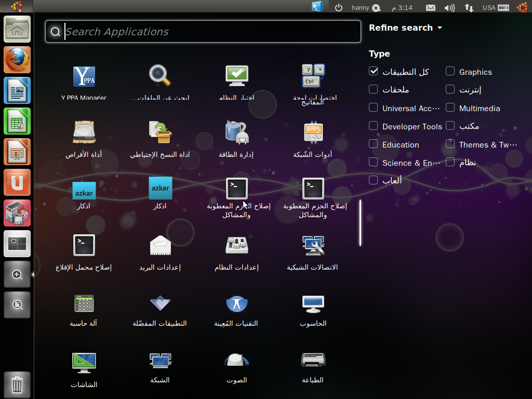The image size is (532, 399).
Task: Open the sound volume indicator menu
Action: pyautogui.click(x=450, y=7)
